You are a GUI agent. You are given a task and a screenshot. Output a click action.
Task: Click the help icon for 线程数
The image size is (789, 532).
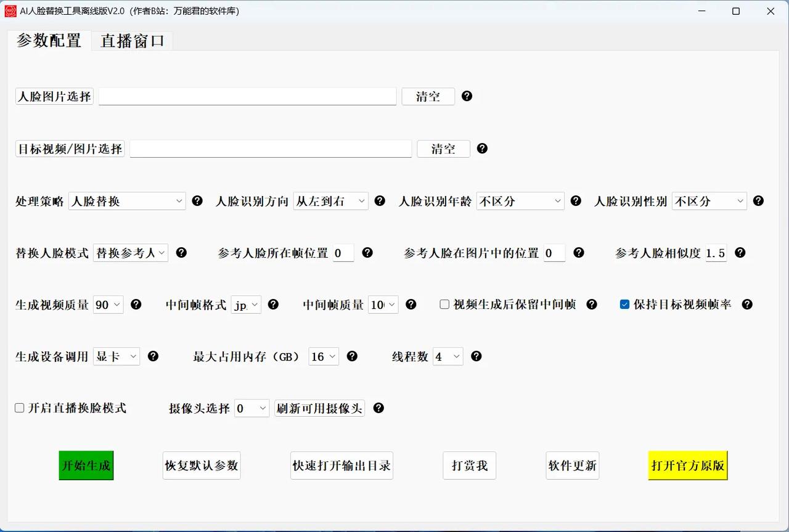tap(476, 356)
